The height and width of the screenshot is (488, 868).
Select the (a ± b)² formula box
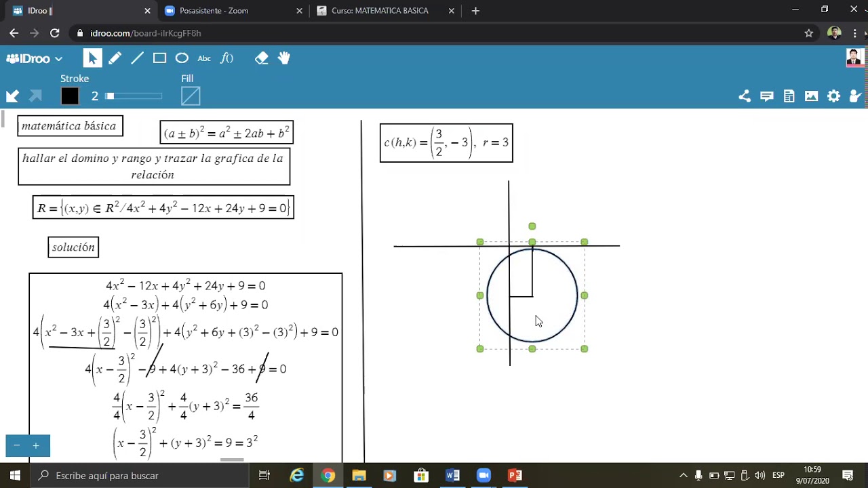(226, 133)
